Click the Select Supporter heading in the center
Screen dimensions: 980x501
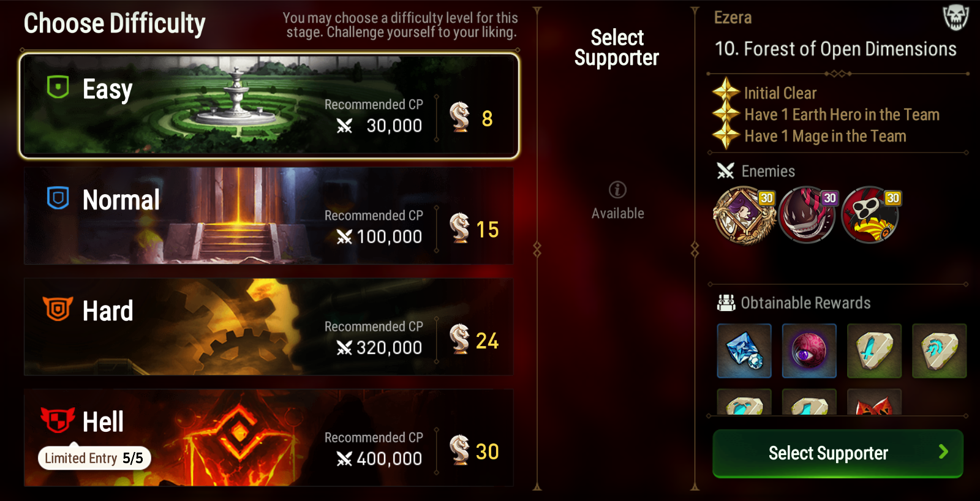click(x=617, y=48)
